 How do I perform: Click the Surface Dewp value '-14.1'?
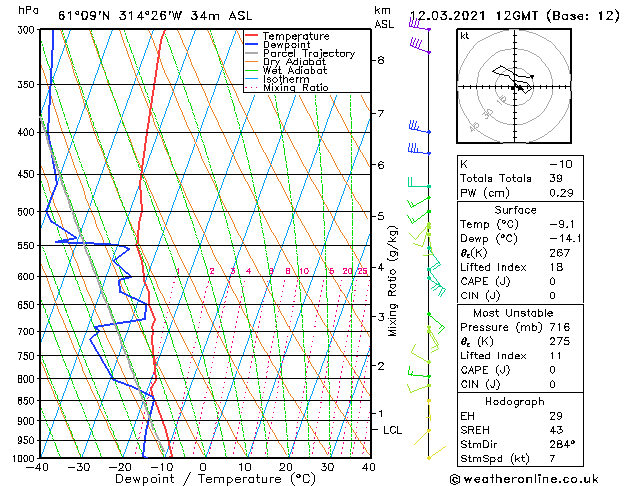click(565, 239)
